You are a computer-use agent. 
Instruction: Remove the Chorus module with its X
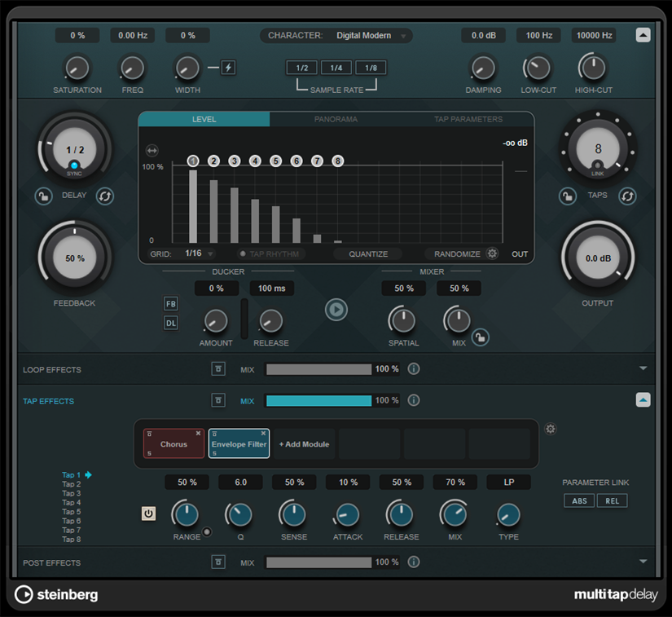198,434
